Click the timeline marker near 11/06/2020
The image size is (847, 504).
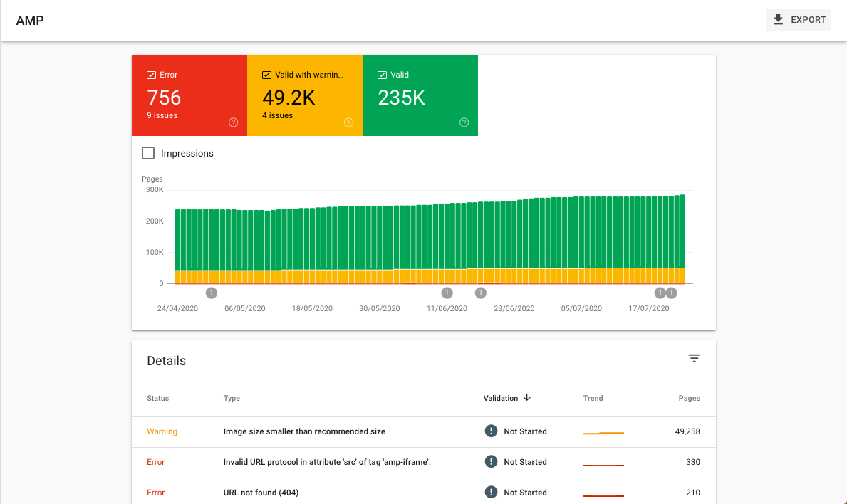[447, 293]
